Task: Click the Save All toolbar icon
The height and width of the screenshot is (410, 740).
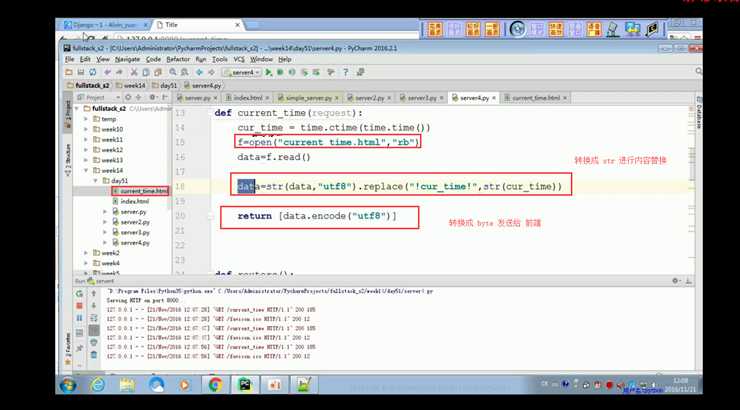Action: coord(81,72)
